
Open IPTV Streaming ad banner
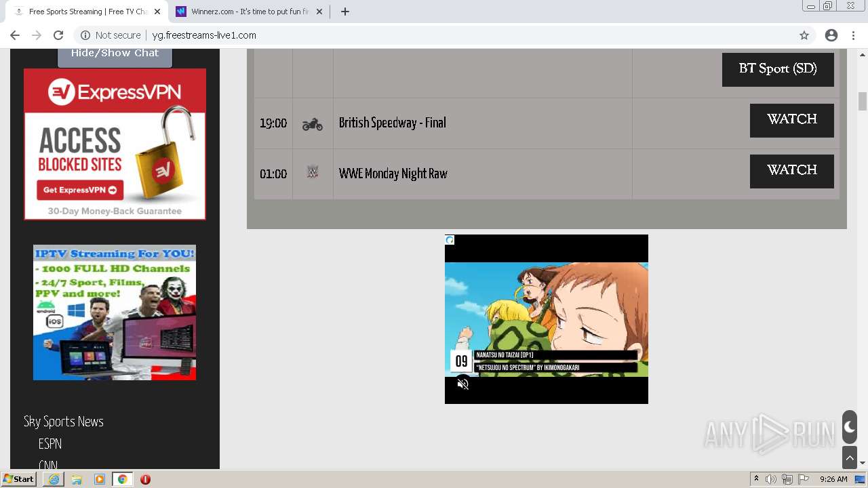115,312
